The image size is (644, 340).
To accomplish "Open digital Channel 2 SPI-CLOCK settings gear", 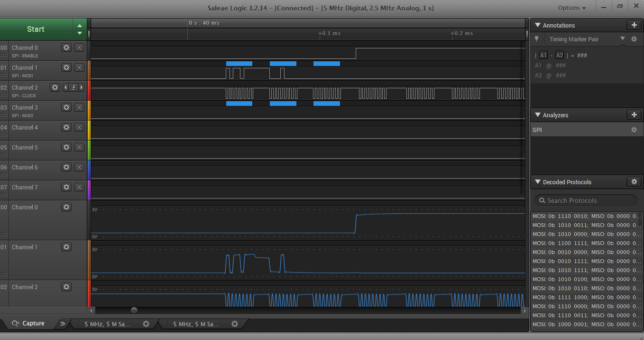I will click(x=55, y=87).
